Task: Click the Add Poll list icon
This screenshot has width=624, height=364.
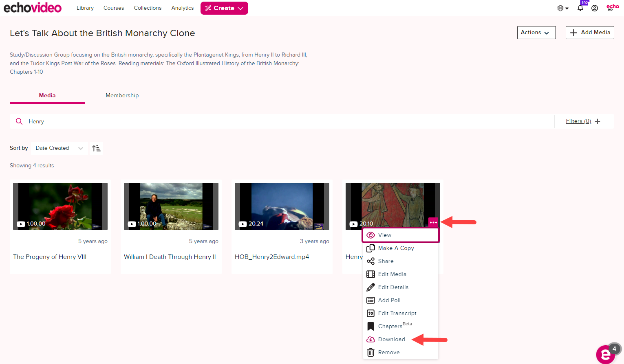Action: click(x=370, y=300)
